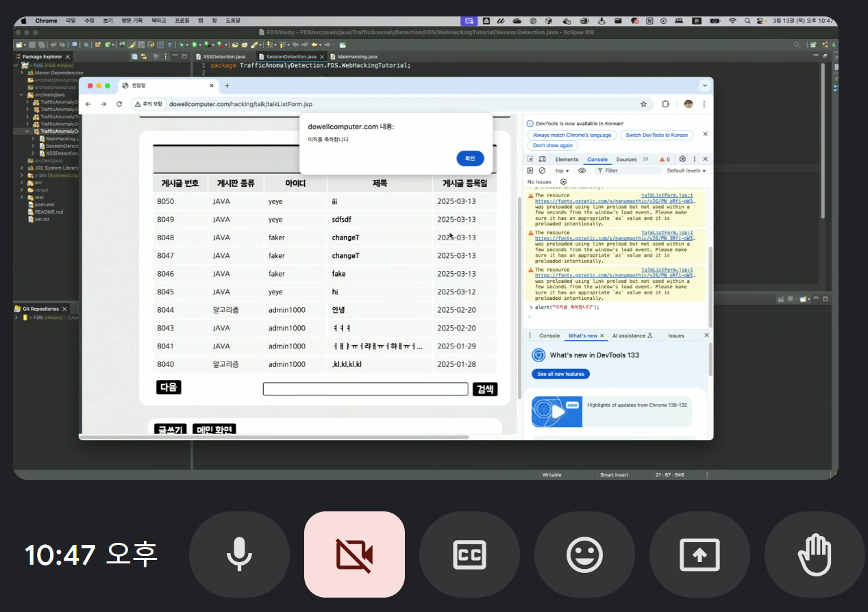Viewport: 868px width, 612px height.
Task: Click See all new features
Action: pyautogui.click(x=560, y=374)
